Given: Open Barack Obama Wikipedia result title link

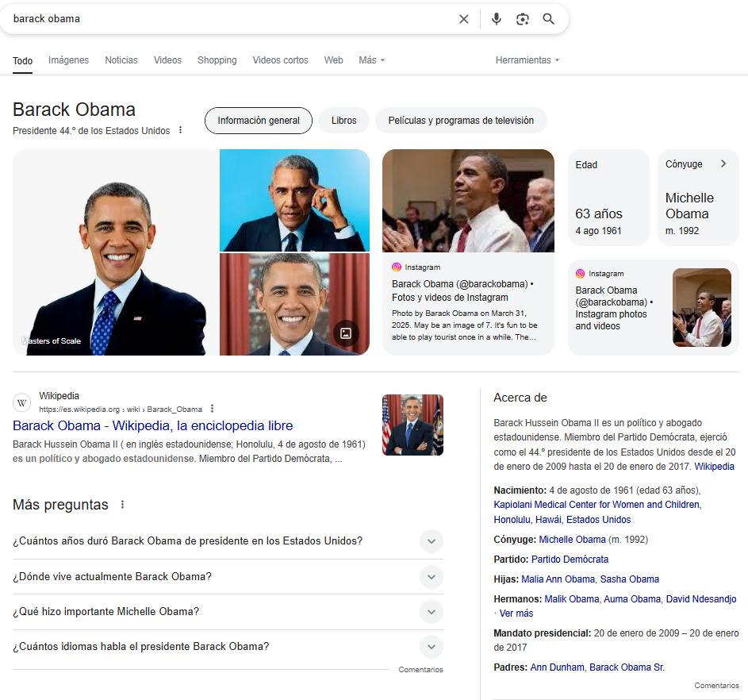Looking at the screenshot, I should [x=153, y=425].
